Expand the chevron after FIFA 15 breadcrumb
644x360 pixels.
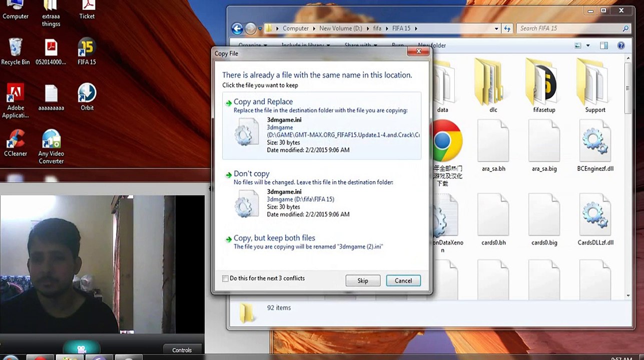[x=416, y=28]
